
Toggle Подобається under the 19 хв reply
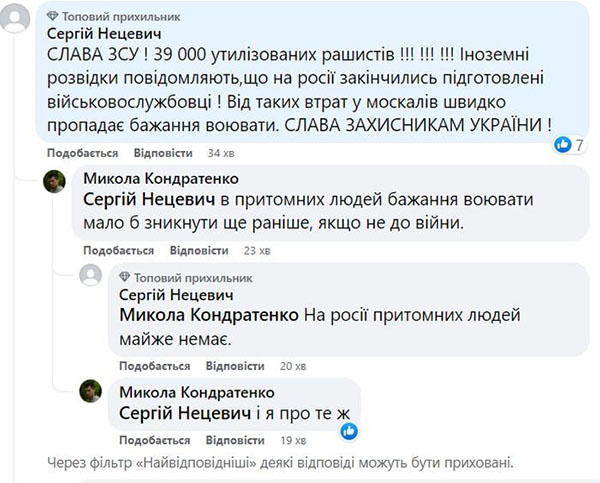(151, 440)
